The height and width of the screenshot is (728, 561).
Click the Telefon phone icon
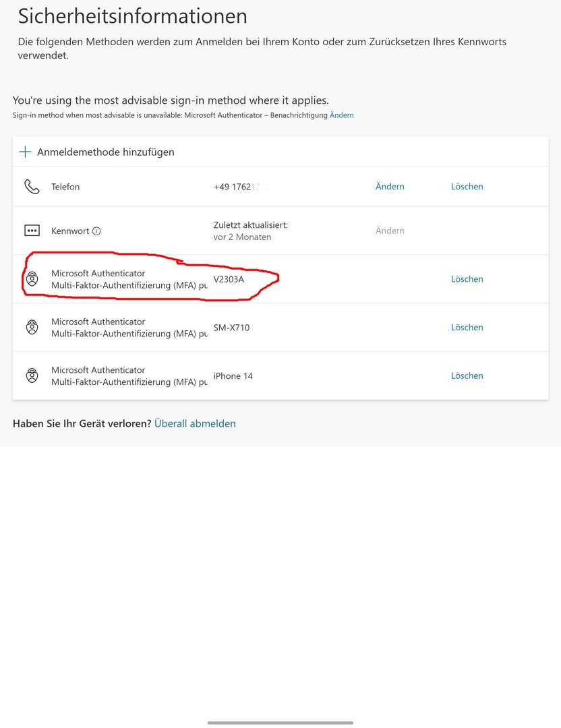click(x=32, y=187)
